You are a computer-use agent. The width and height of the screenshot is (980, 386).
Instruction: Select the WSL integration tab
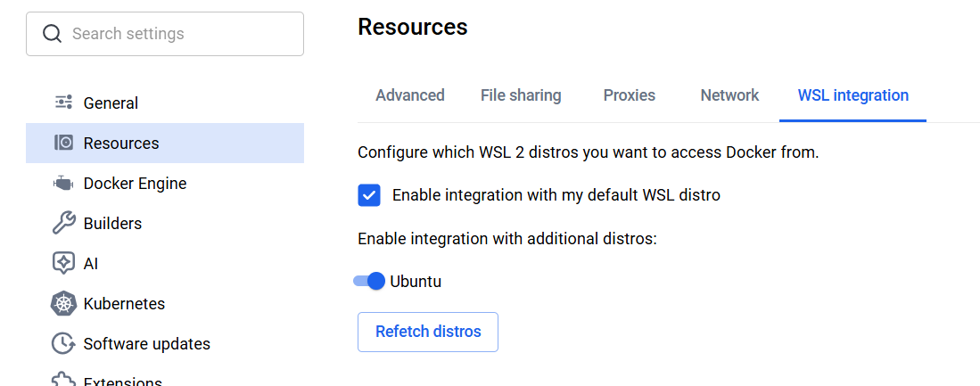(x=852, y=95)
